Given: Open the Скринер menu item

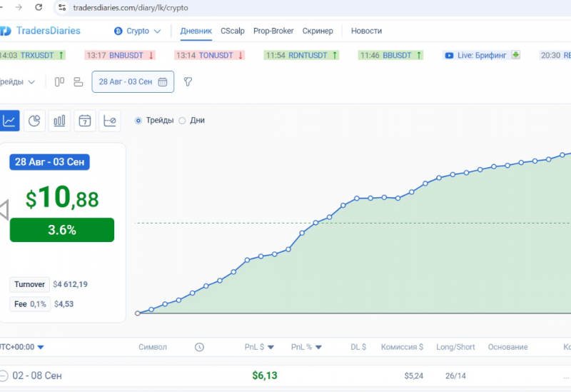Looking at the screenshot, I should pos(318,31).
